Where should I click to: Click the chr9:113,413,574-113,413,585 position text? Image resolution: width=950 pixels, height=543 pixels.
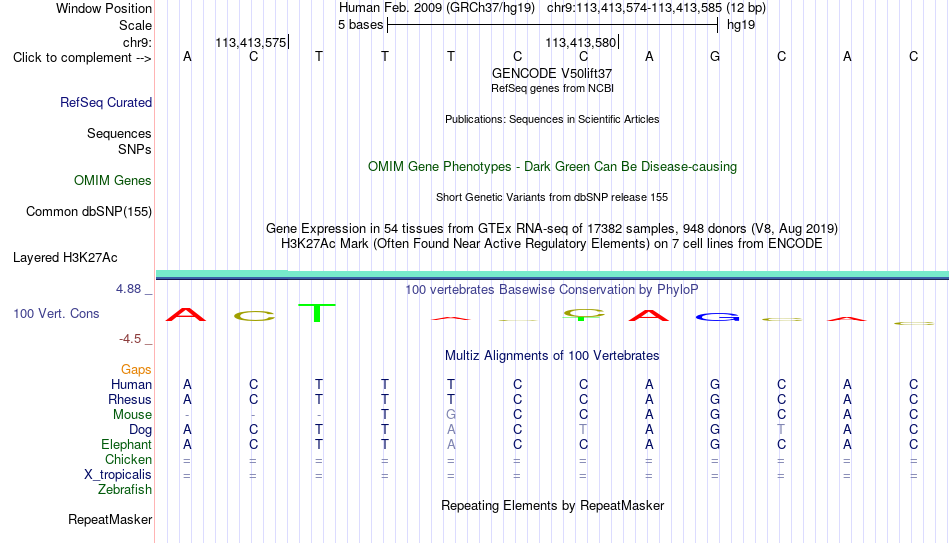[x=634, y=8]
